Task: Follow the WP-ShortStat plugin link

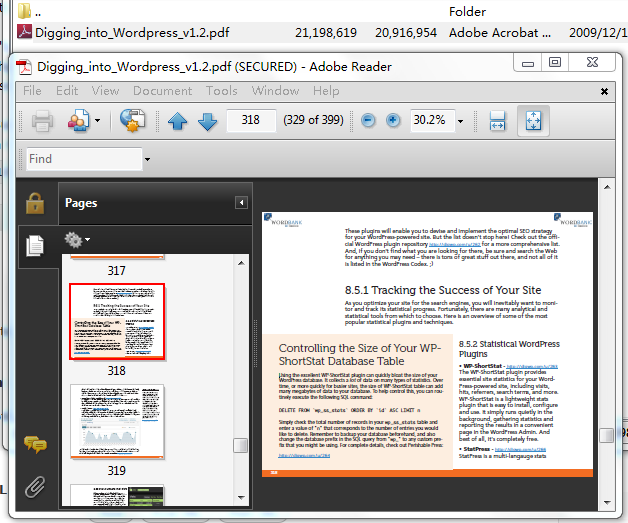Action: click(532, 366)
